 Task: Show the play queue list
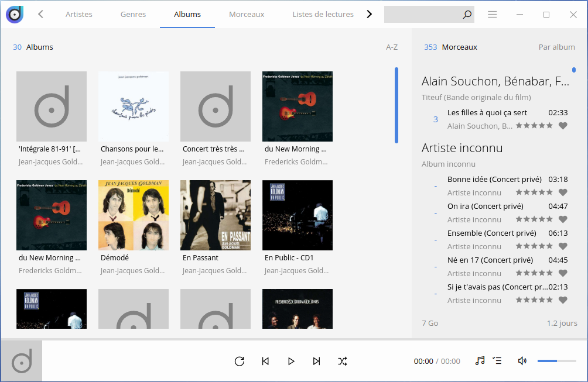497,361
